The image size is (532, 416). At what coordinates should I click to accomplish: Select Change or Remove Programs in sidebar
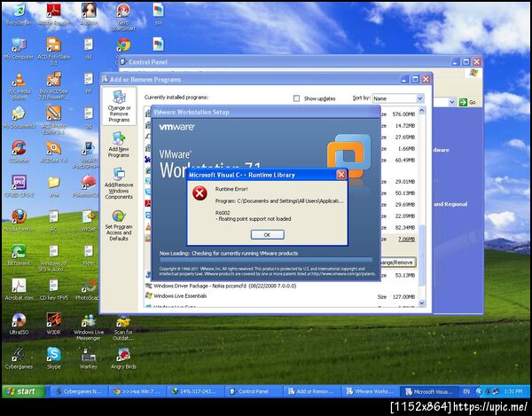pyautogui.click(x=119, y=106)
